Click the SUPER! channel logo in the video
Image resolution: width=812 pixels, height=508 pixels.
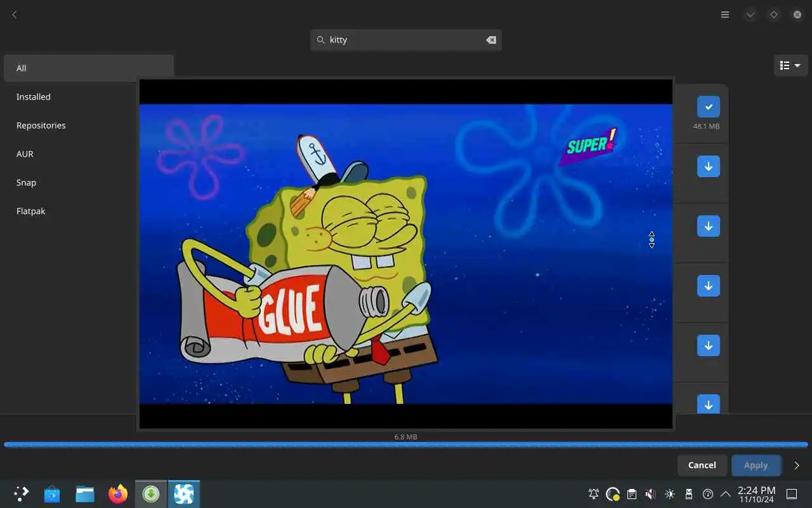pos(588,146)
